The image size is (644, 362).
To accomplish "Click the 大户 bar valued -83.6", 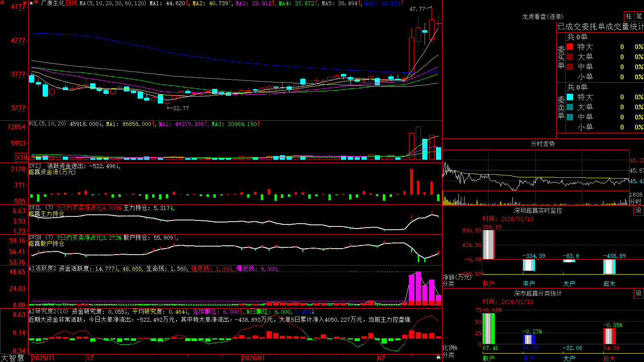I will 569,261.
